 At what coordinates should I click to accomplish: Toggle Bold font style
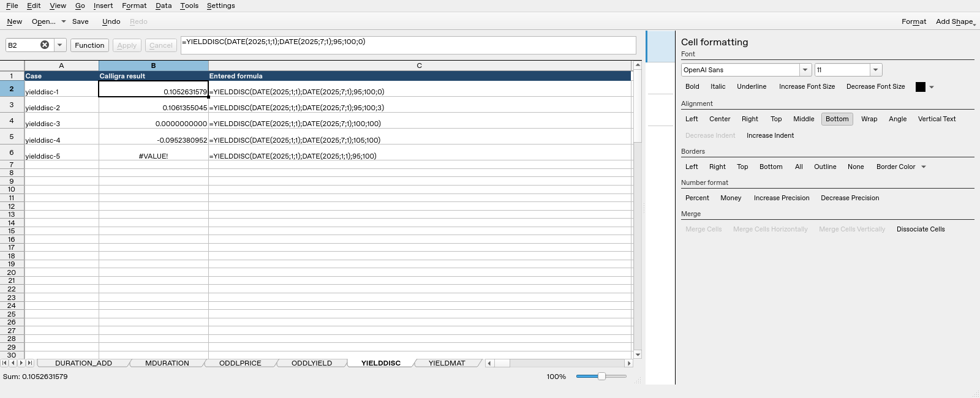click(692, 86)
